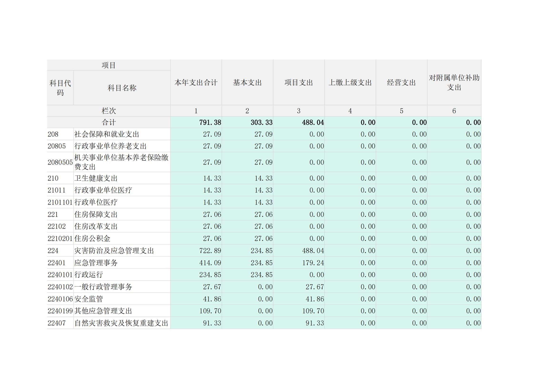Screen dimensions: 555x392
Task: Click the 项目支出 value 27.67
Action: 315,287
